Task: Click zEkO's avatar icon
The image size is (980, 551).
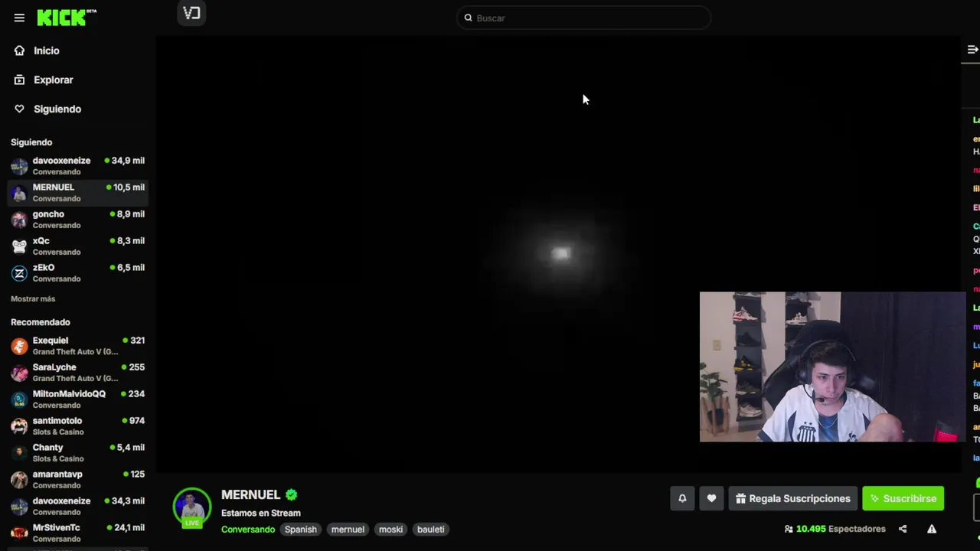Action: pyautogui.click(x=19, y=273)
